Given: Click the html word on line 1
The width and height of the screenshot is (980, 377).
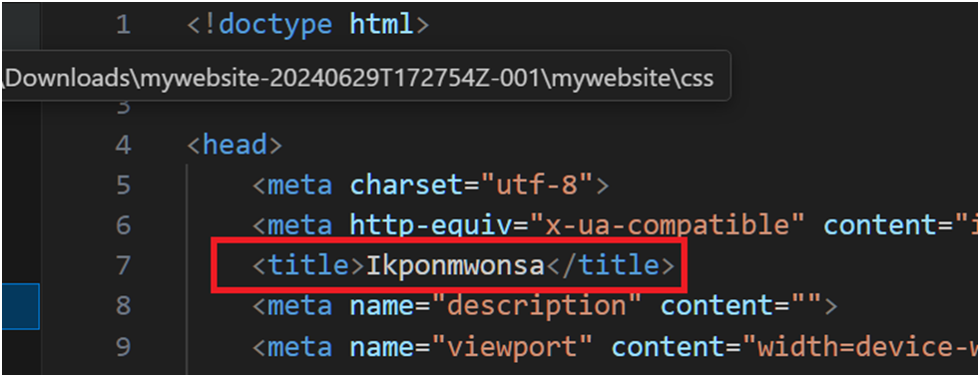Looking at the screenshot, I should click(x=382, y=25).
